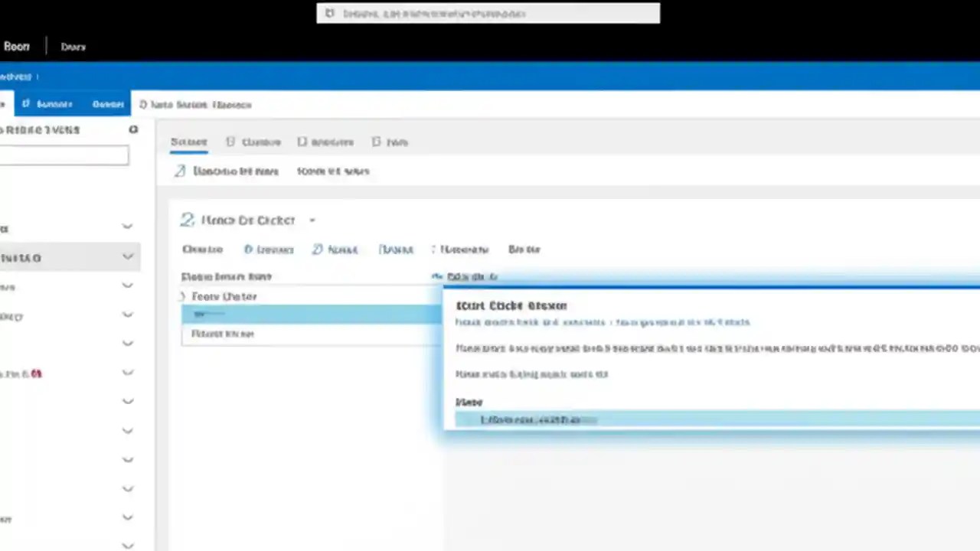Select the second ribbon icon on the blue bar
This screenshot has width=980, height=551.
142,104
